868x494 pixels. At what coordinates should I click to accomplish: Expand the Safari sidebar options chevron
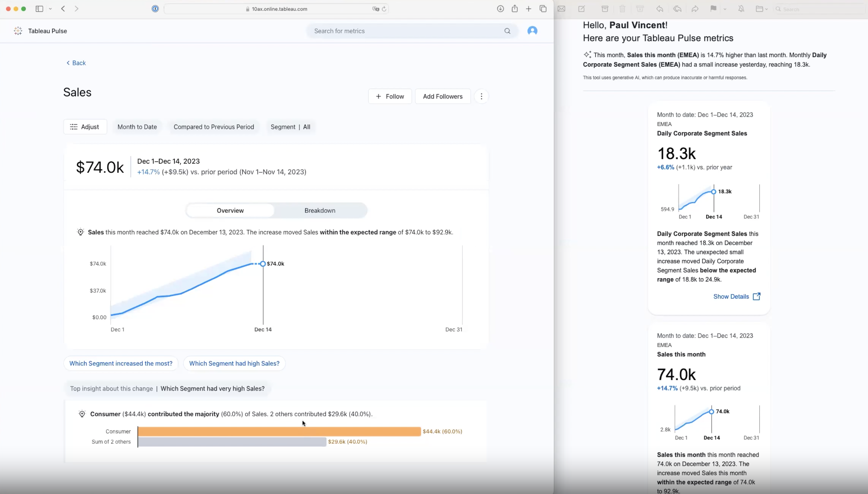pyautogui.click(x=50, y=9)
